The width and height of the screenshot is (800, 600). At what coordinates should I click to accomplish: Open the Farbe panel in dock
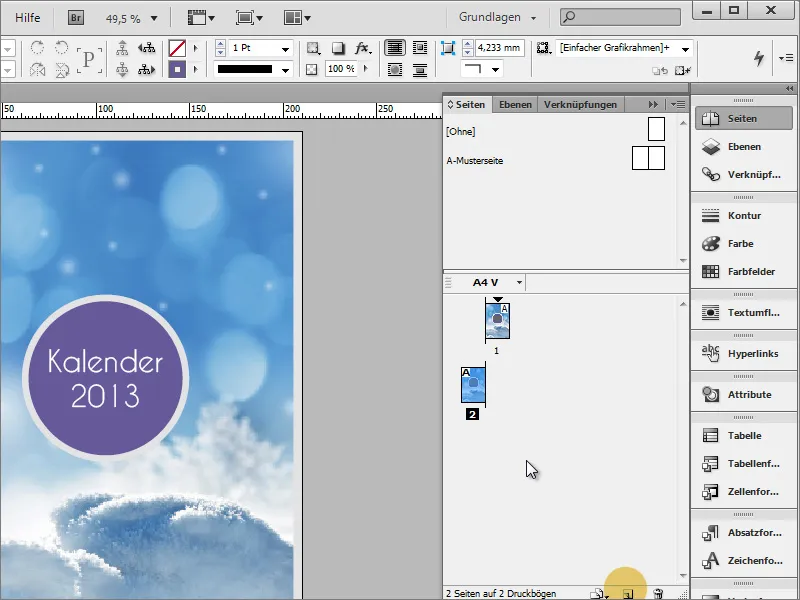pos(744,243)
